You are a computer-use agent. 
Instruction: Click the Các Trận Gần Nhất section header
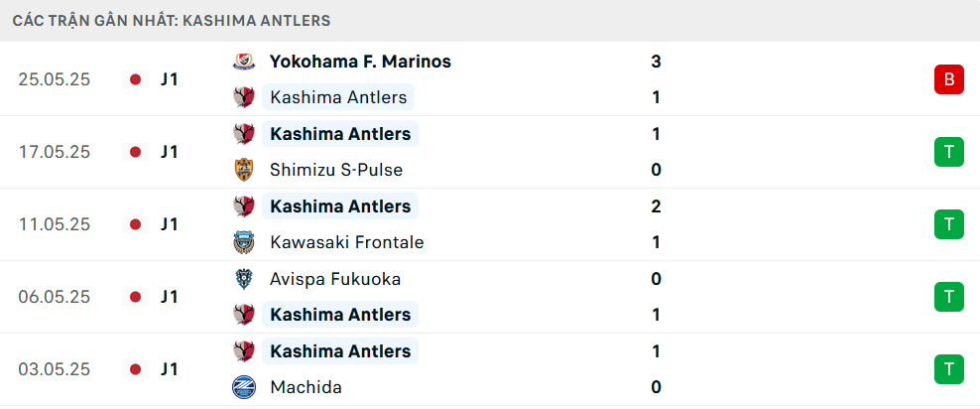[172, 20]
